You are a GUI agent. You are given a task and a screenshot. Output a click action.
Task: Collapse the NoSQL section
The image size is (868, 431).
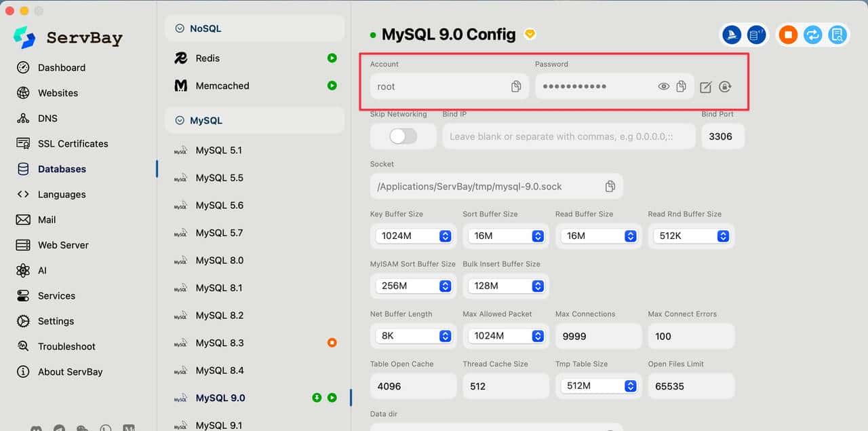[180, 29]
